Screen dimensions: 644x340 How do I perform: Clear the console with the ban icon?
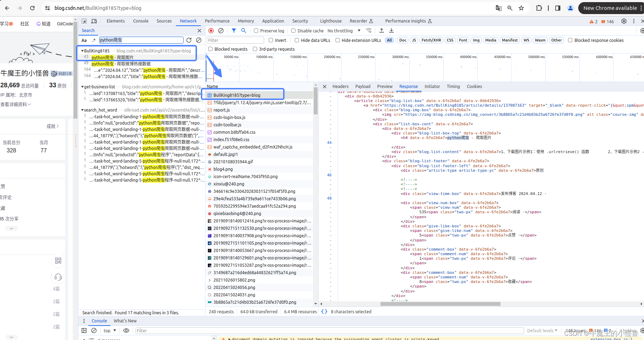click(x=94, y=330)
